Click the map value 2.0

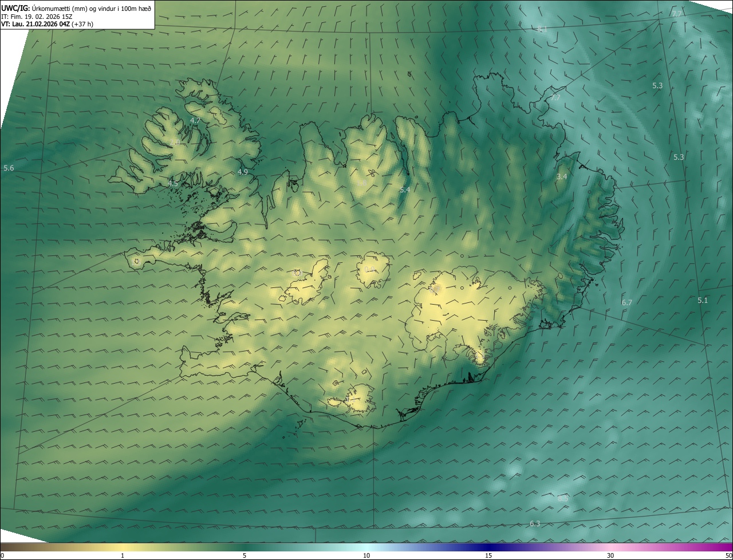coord(175,142)
